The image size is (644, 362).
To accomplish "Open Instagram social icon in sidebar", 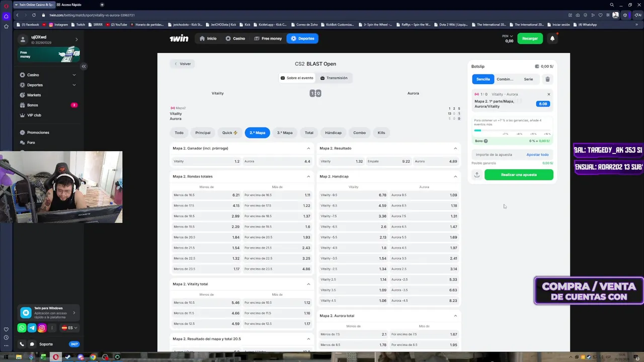I will pos(42,328).
